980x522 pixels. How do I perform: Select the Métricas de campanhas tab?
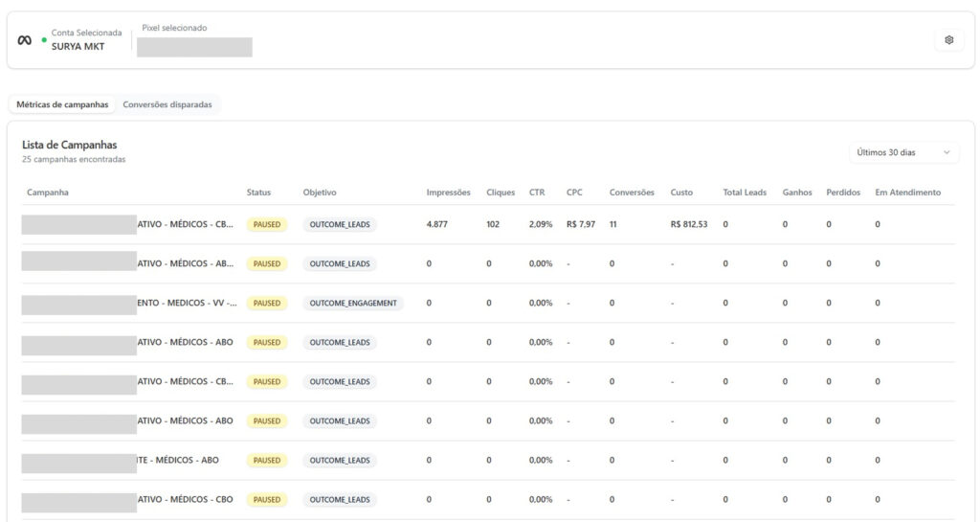click(62, 104)
